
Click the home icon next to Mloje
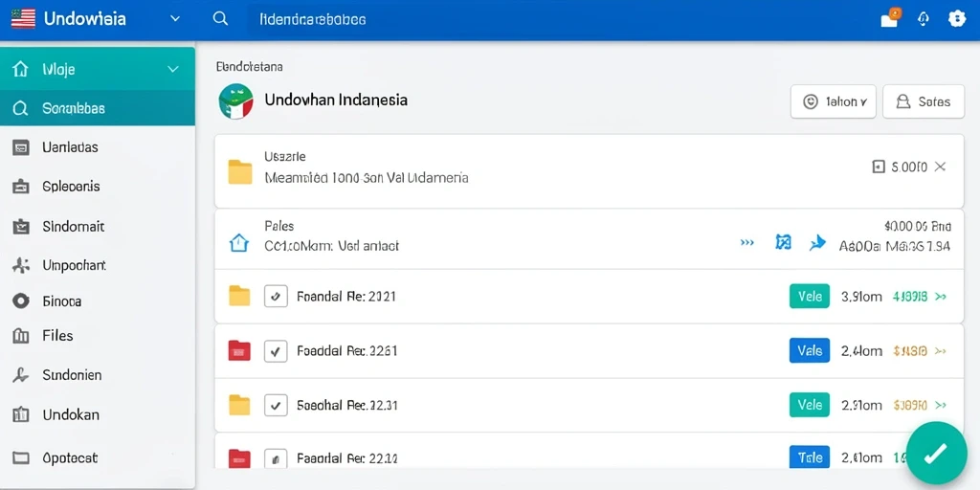coord(20,69)
